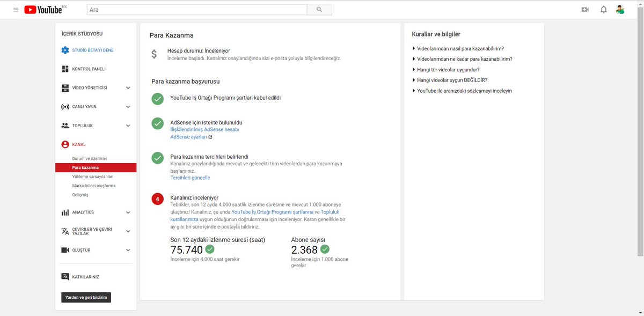Click the 75.740 watch hours value
The image size is (644, 316).
coord(187,250)
